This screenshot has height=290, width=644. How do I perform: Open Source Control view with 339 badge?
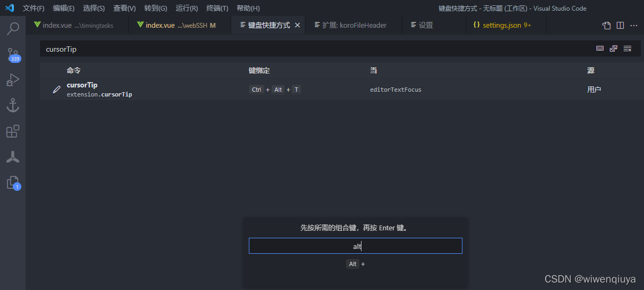13,55
